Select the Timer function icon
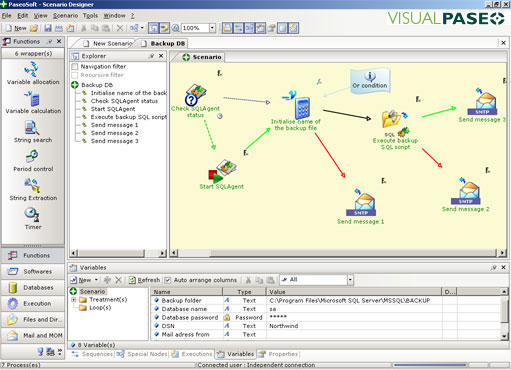This screenshot has width=511, height=370. tap(32, 215)
